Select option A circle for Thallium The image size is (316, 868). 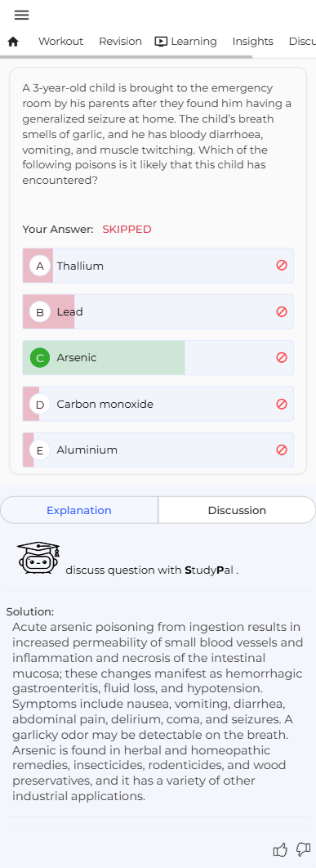[40, 266]
